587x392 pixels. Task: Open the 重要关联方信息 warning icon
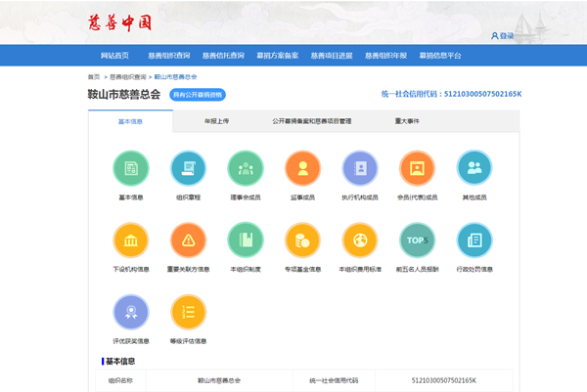(x=188, y=240)
